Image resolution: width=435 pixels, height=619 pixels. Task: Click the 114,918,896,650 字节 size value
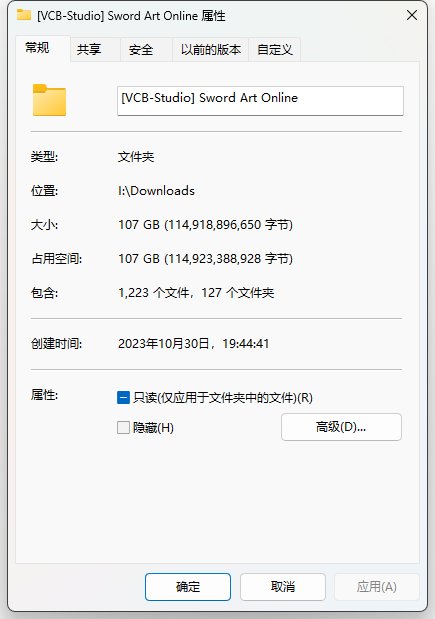[229, 225]
